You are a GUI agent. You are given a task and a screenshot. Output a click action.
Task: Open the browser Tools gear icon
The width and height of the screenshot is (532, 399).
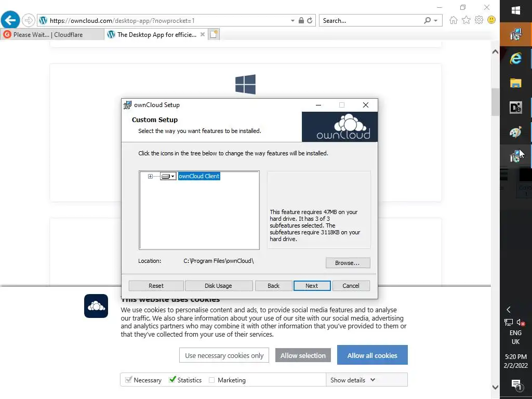(479, 20)
